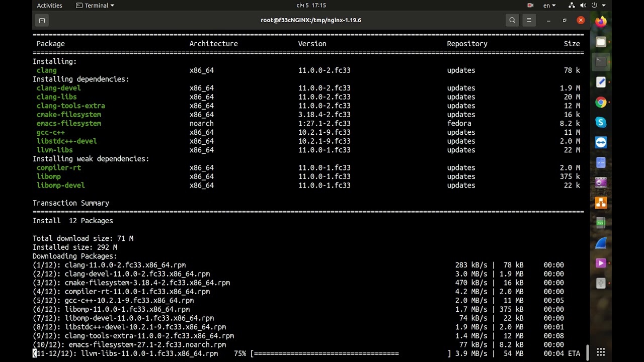Click the '75%' download progress value
The image size is (644, 362).
(x=240, y=354)
